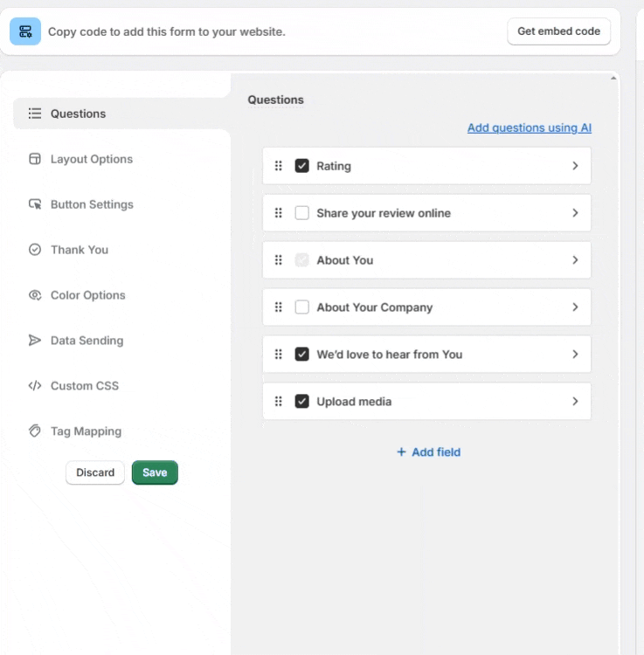
Task: Click drag handle icon beside Rating
Action: [279, 166]
